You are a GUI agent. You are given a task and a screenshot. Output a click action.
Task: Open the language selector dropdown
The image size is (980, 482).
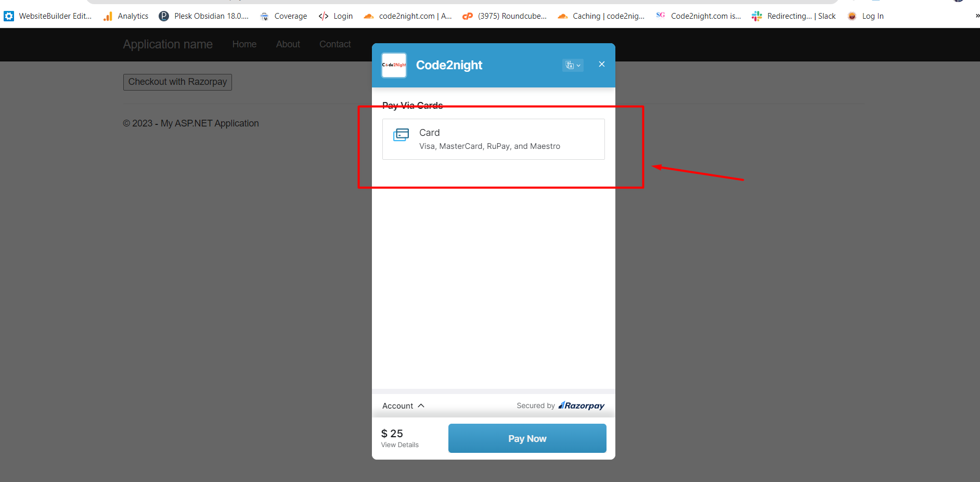(573, 65)
